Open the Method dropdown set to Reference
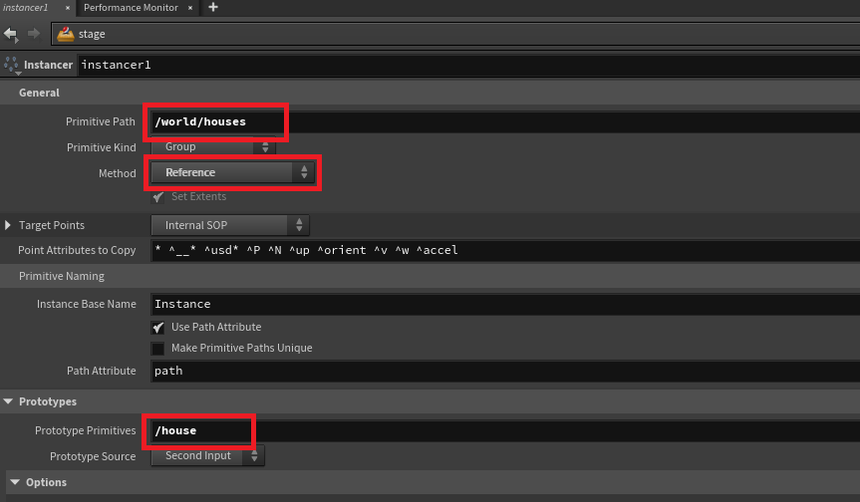Image resolution: width=860 pixels, height=502 pixels. pyautogui.click(x=232, y=172)
